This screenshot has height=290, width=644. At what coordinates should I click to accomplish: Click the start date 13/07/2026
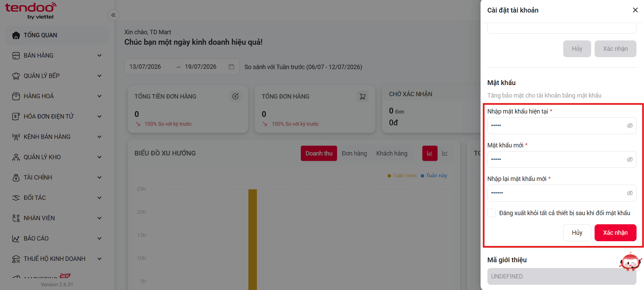[x=145, y=67]
